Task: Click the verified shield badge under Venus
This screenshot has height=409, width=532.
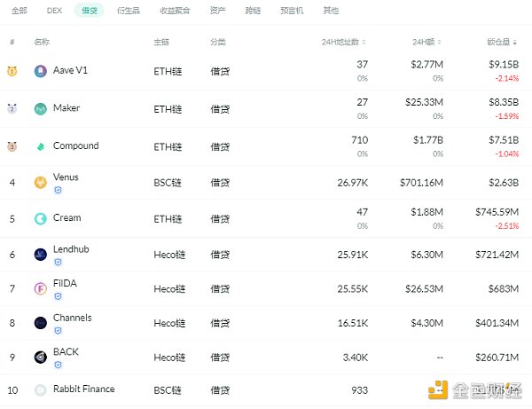Action: click(58, 190)
